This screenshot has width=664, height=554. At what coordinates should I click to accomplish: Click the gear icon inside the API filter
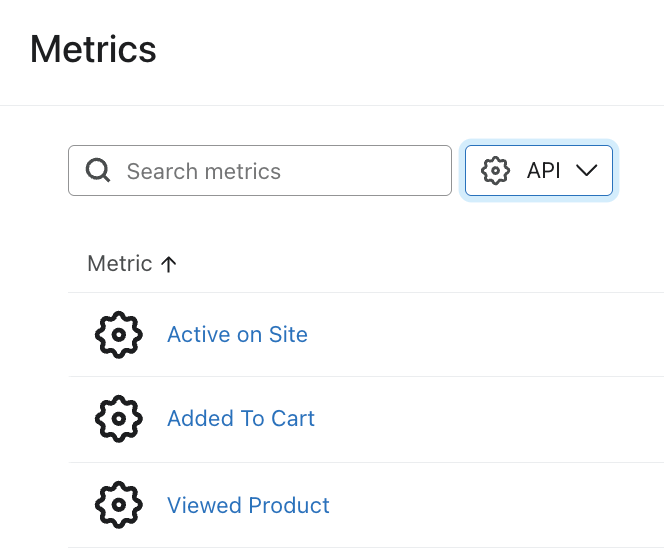point(495,171)
